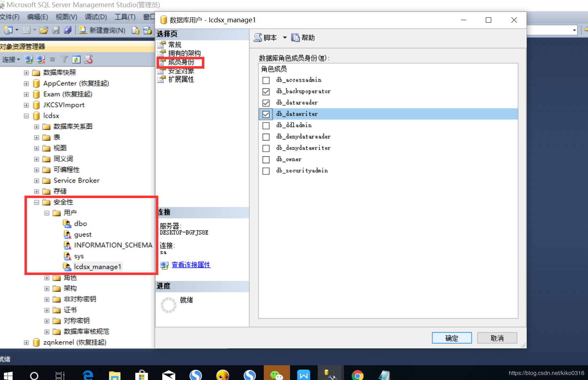This screenshot has width=588, height=380.
Task: Click the script-with-red-X icon in Object Explorer
Action: (88, 59)
